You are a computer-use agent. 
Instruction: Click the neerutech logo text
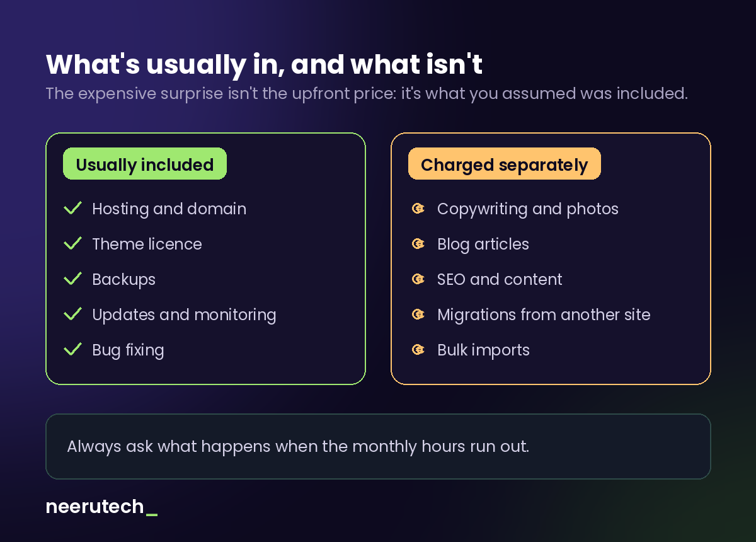(x=95, y=507)
